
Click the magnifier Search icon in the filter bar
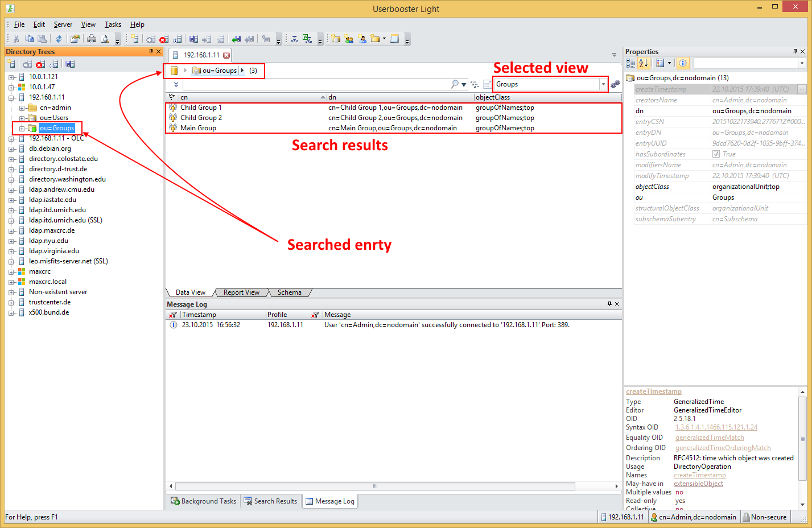click(455, 84)
